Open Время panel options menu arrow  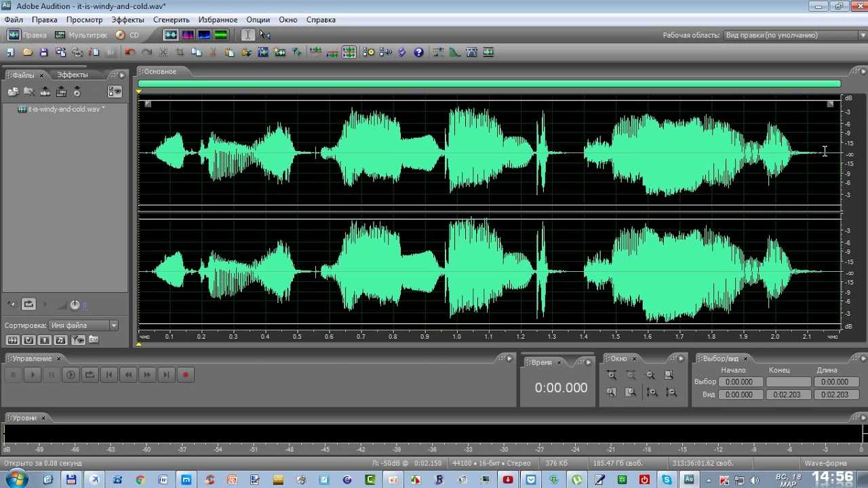tap(588, 362)
